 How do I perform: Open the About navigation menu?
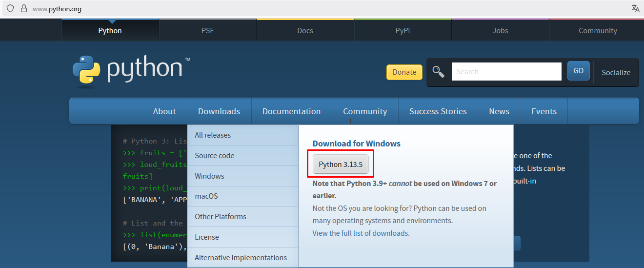(164, 111)
